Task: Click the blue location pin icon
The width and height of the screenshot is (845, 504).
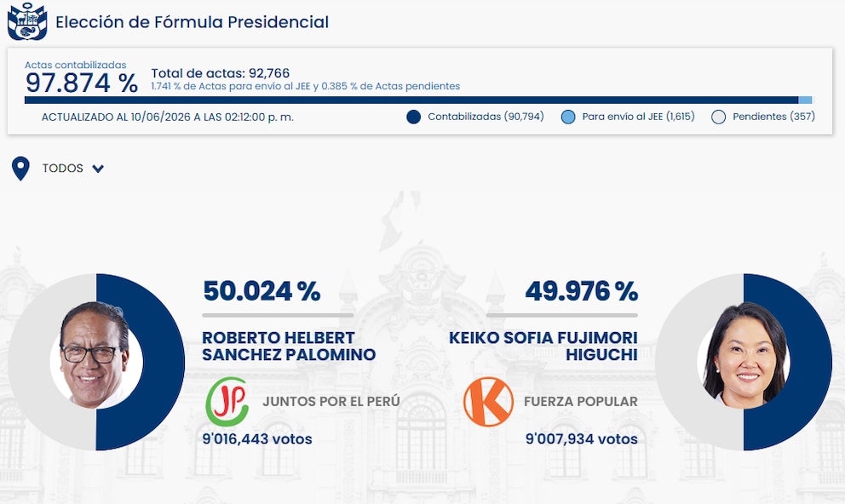Action: 20,169
